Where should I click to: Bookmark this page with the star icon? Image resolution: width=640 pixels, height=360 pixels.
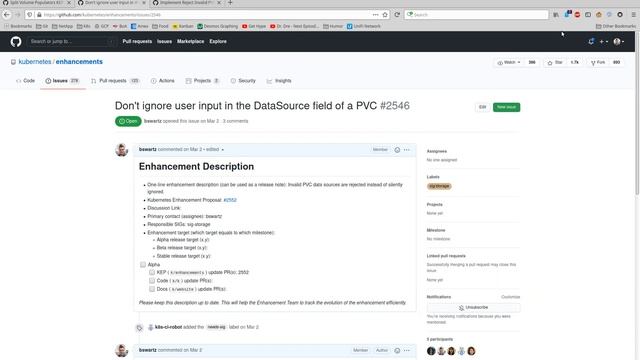(385, 15)
